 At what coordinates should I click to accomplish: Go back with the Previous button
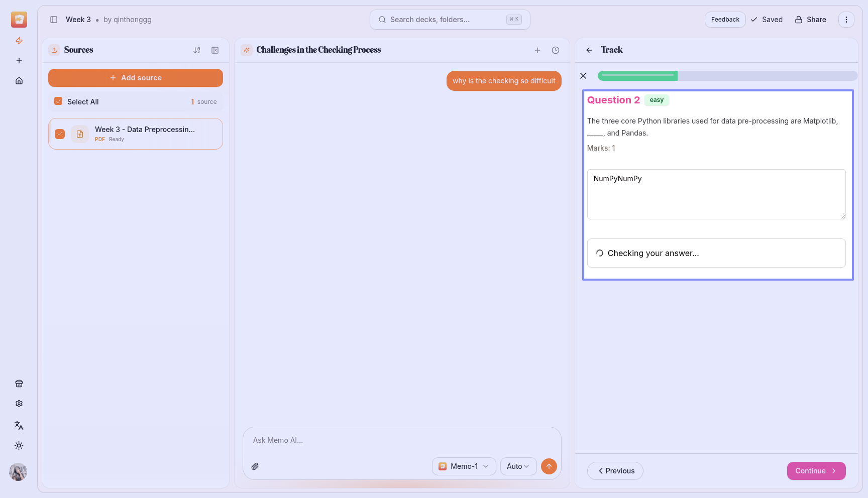615,471
